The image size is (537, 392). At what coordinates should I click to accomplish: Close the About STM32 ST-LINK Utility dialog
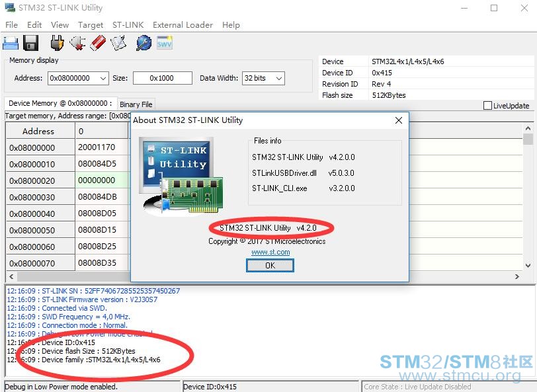pyautogui.click(x=399, y=120)
